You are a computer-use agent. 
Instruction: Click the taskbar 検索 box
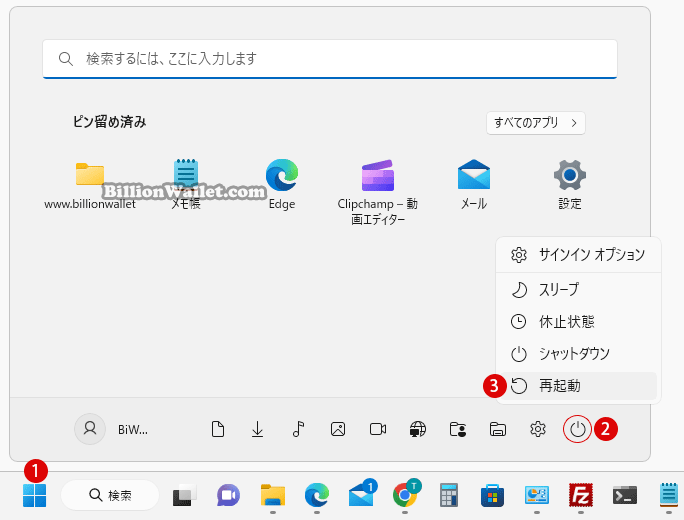pos(110,495)
